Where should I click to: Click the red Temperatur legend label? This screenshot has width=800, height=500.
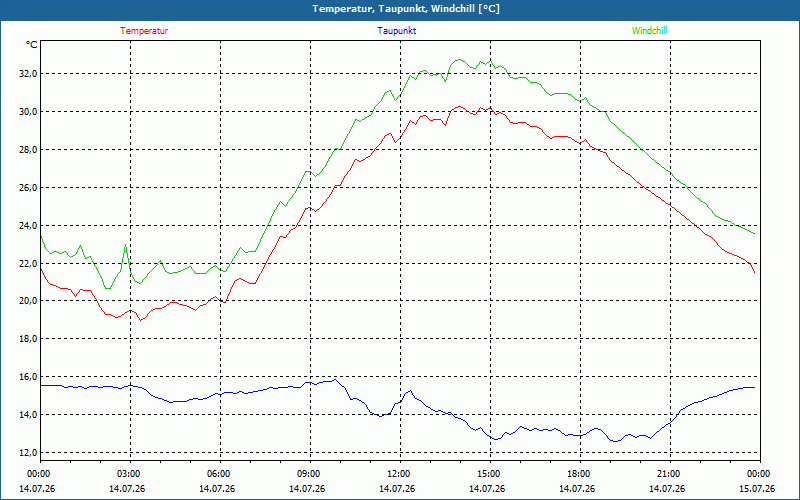[x=144, y=31]
